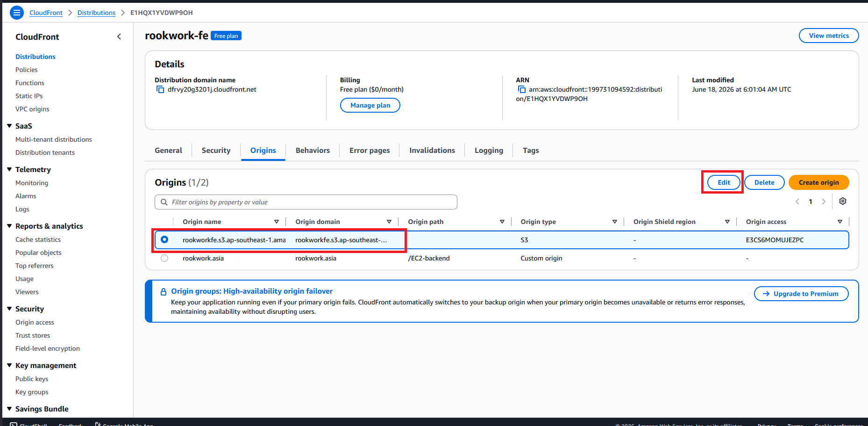Image resolution: width=868 pixels, height=426 pixels.
Task: Click the View metrics button
Action: coord(829,36)
